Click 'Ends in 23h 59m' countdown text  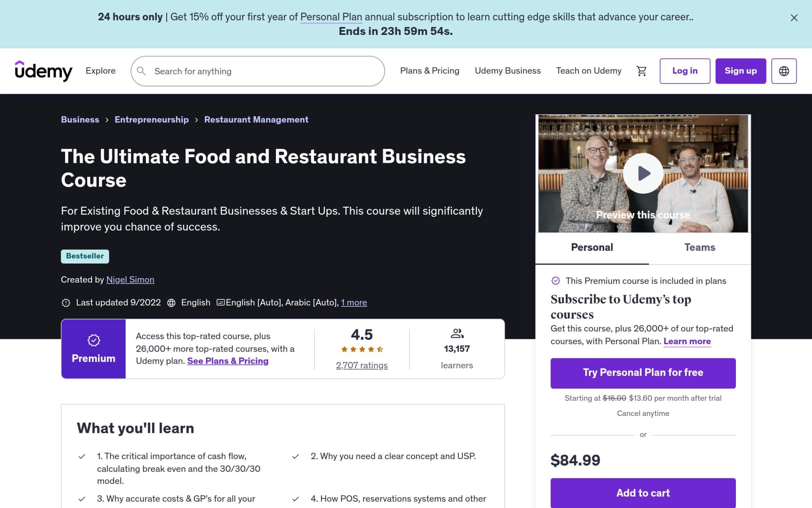(x=396, y=31)
